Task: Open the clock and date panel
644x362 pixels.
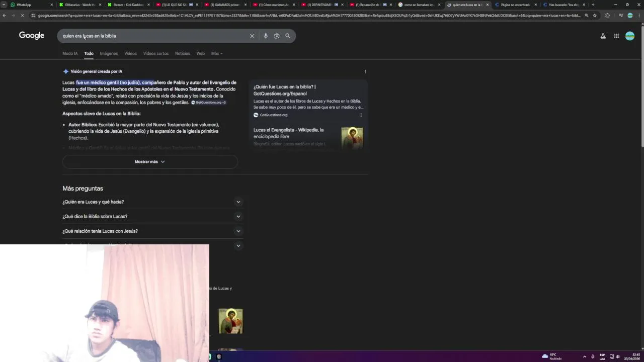Action: 632,356
